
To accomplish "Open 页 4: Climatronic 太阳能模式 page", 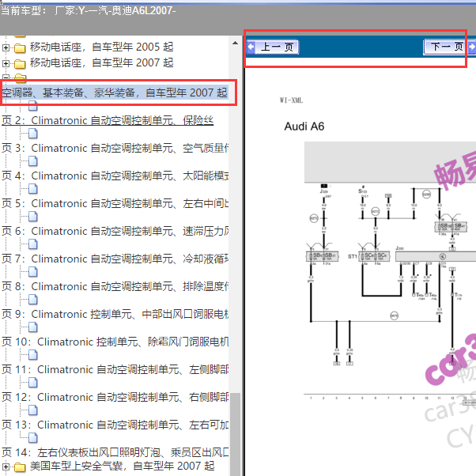I will [115, 176].
